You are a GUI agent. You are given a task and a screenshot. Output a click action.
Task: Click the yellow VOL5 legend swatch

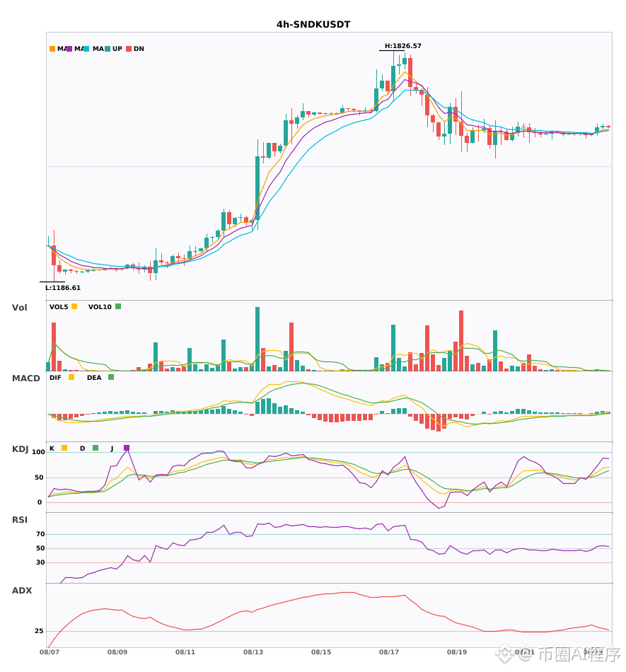[x=74, y=306]
